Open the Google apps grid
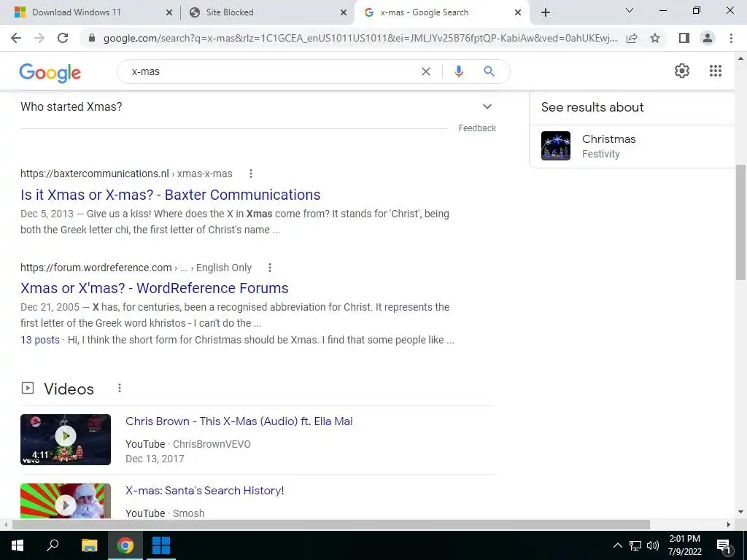Image resolution: width=747 pixels, height=560 pixels. coord(716,71)
